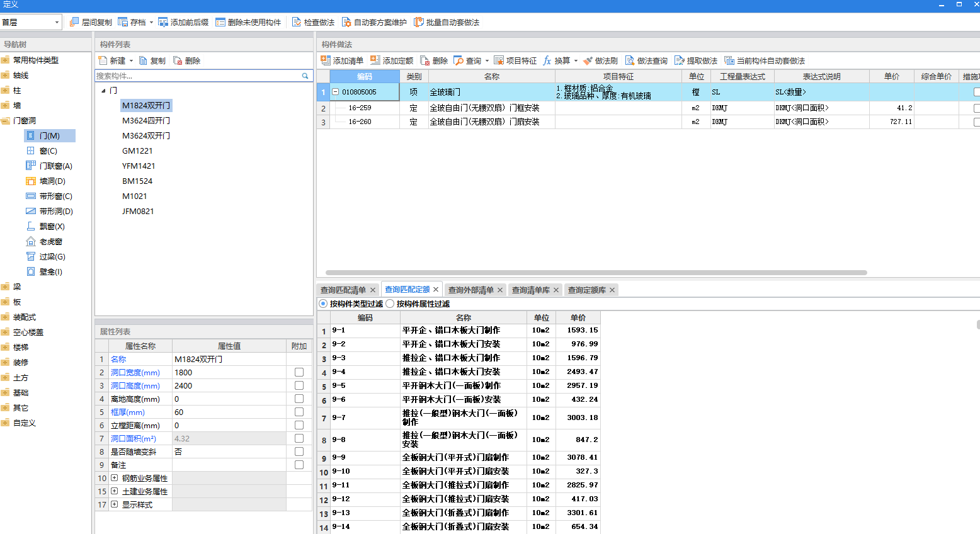This screenshot has height=534, width=980.
Task: Click the 查询 magnifier icon
Action: pyautogui.click(x=459, y=60)
